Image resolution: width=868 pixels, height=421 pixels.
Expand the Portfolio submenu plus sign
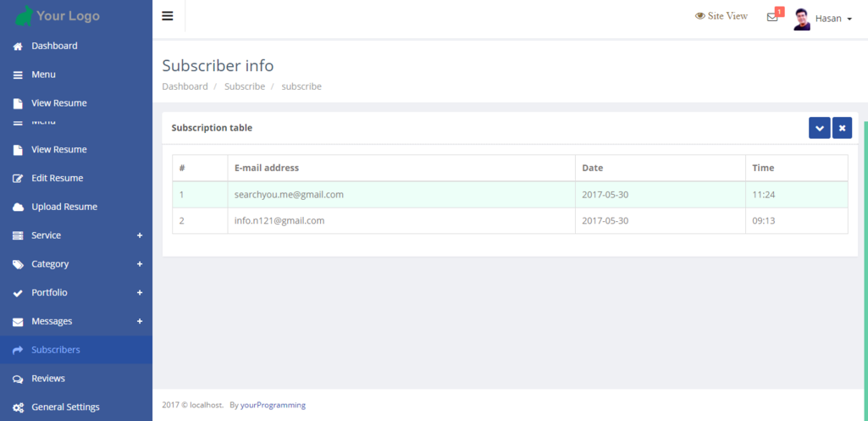click(140, 293)
